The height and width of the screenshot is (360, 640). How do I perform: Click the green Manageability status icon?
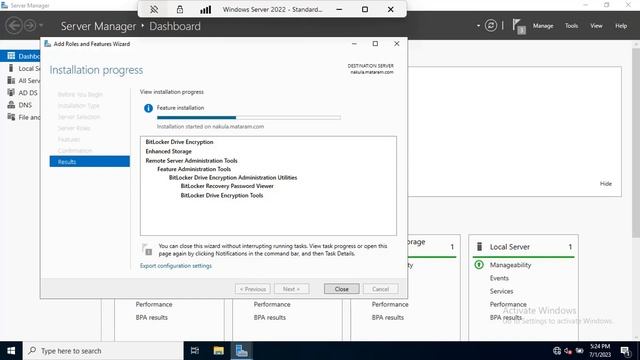point(479,265)
